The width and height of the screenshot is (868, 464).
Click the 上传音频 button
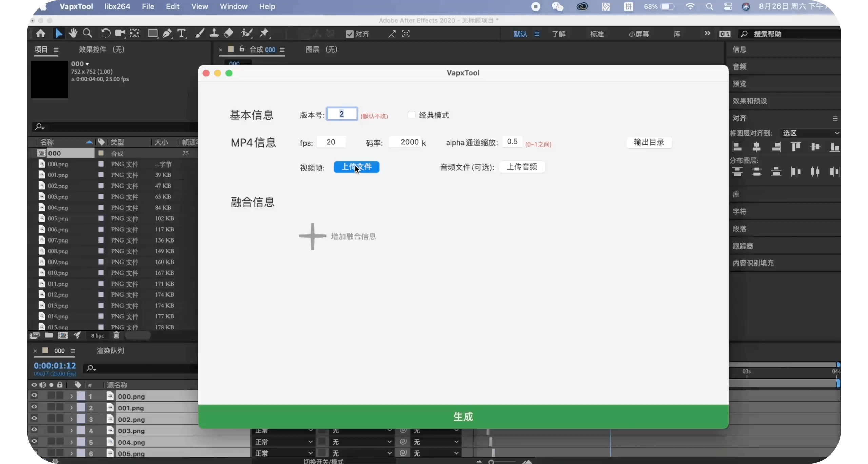click(522, 167)
